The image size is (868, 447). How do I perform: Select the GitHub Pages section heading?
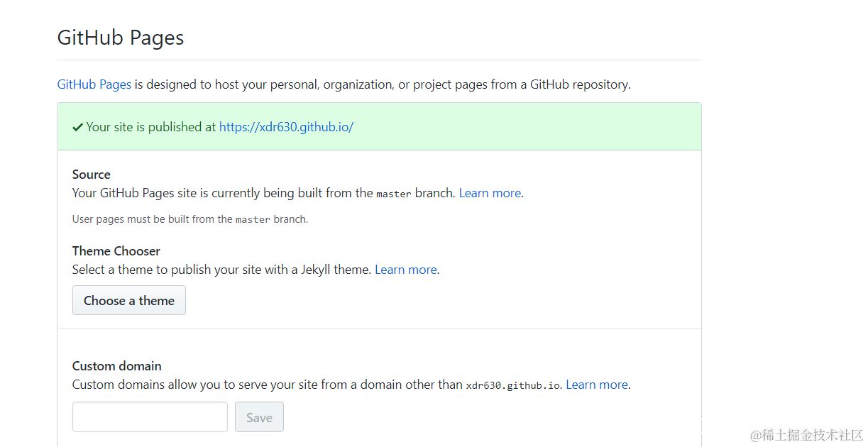point(121,38)
